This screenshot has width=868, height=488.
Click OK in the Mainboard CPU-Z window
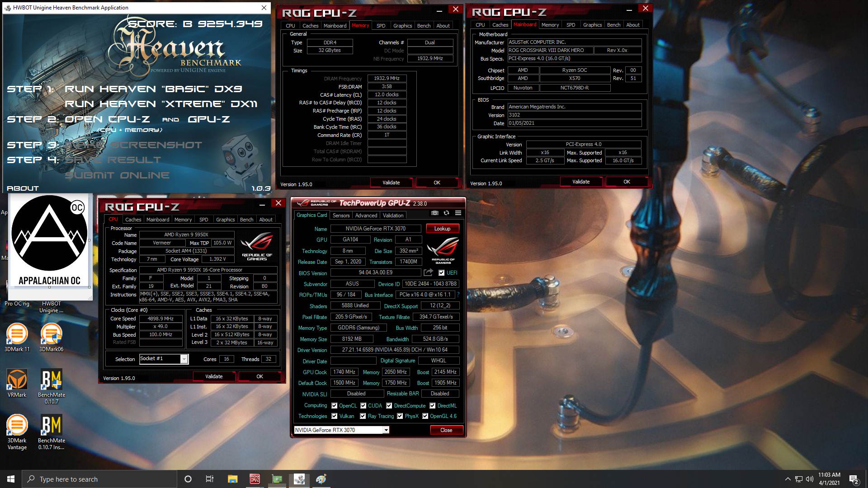click(x=627, y=182)
